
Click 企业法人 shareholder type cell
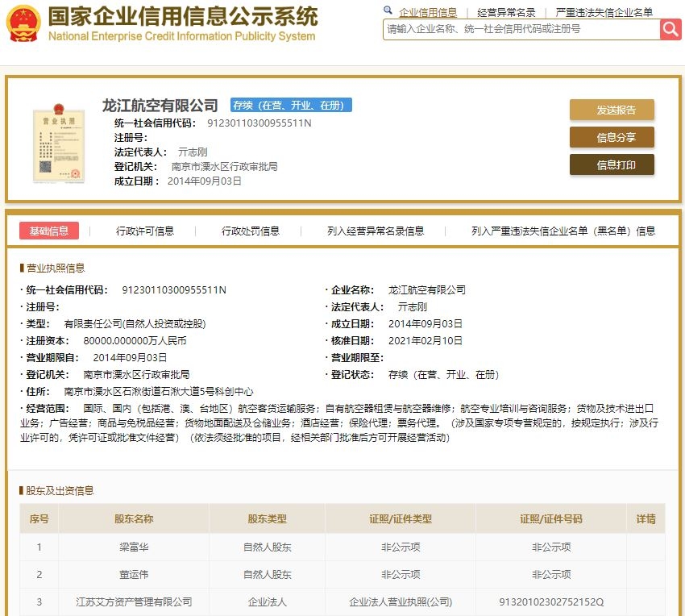tap(267, 602)
